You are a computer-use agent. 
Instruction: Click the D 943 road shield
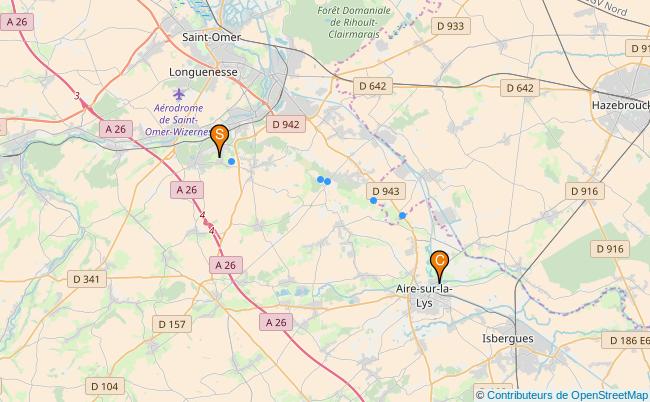(x=386, y=191)
